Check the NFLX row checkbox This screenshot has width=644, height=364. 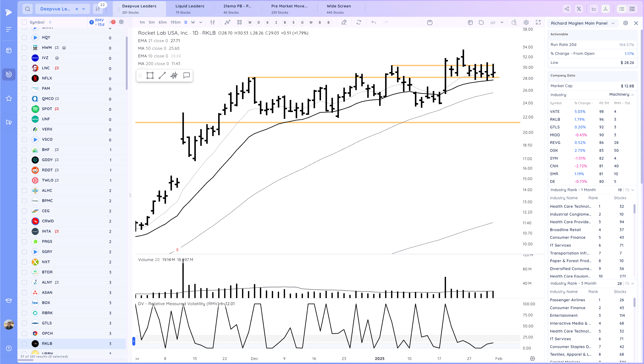24,78
